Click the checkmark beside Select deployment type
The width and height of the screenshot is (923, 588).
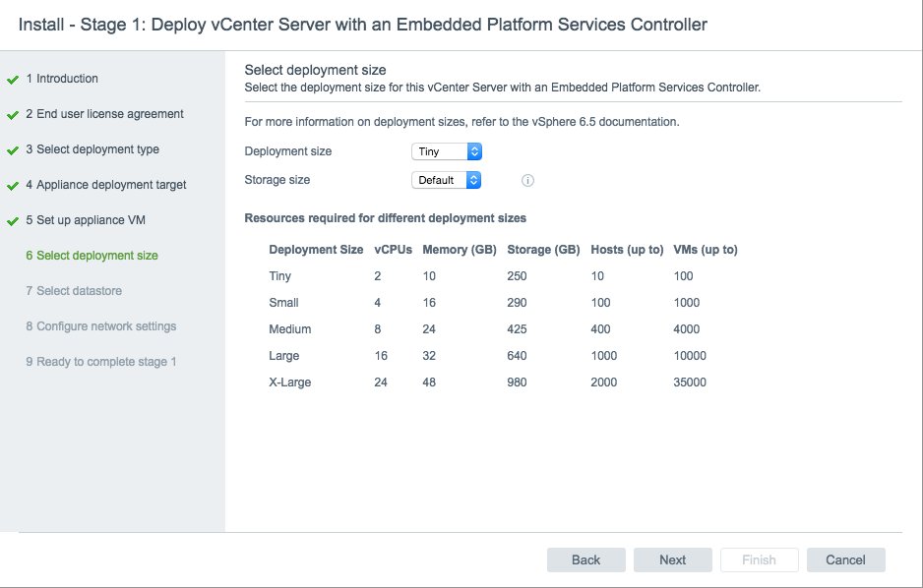coord(13,149)
